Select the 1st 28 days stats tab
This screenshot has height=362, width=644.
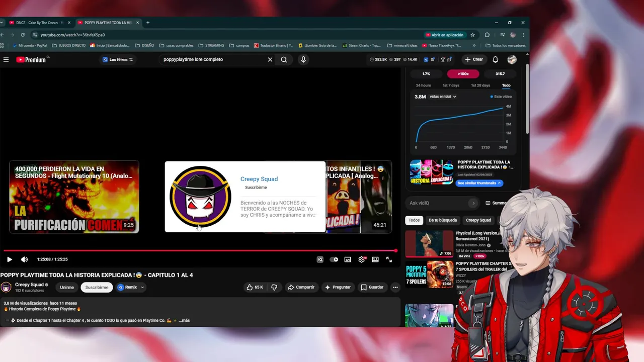(x=480, y=85)
